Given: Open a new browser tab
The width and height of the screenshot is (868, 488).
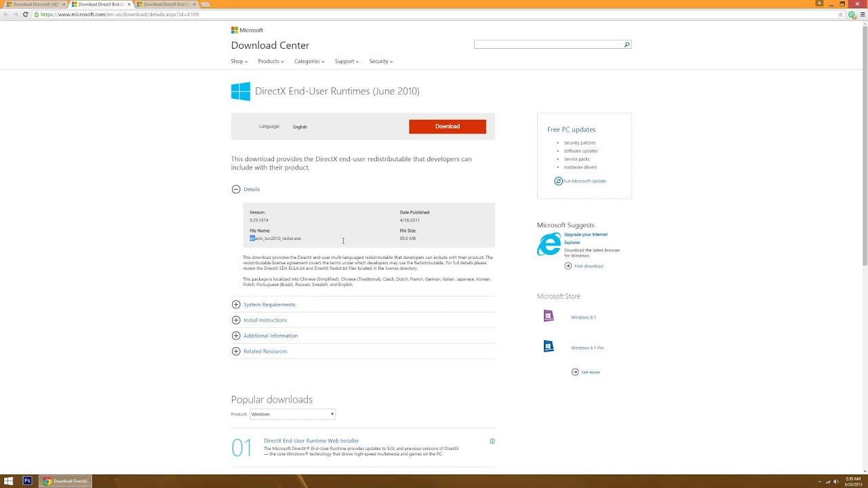Looking at the screenshot, I should 205,4.
